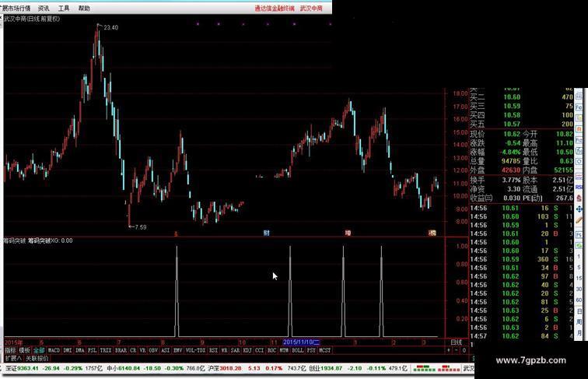Click 沪深 index value 3018.28
This screenshot has height=379, width=588.
231,368
